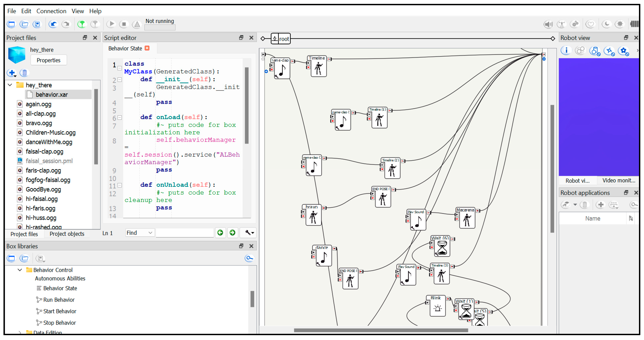This screenshot has width=644, height=340.
Task: Click the flow diagram horizontal scrollbar
Action: click(381, 330)
